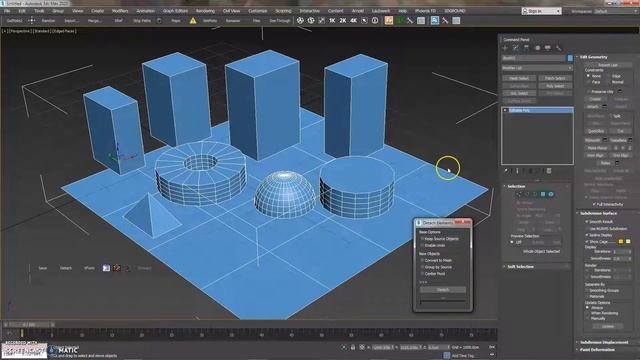The image size is (640, 360).
Task: Click Pin Stack icon below modifier stack
Action: coord(506,171)
